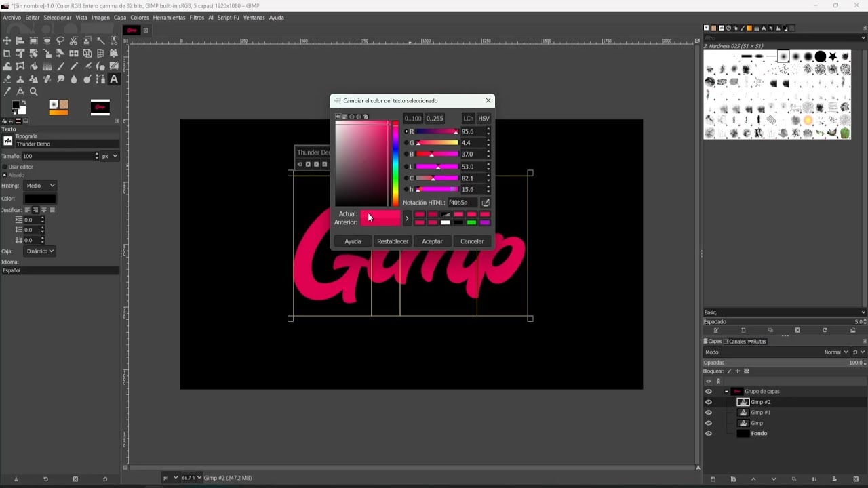Open the status bar px unit dropdown
This screenshot has width=868, height=488.
click(170, 478)
